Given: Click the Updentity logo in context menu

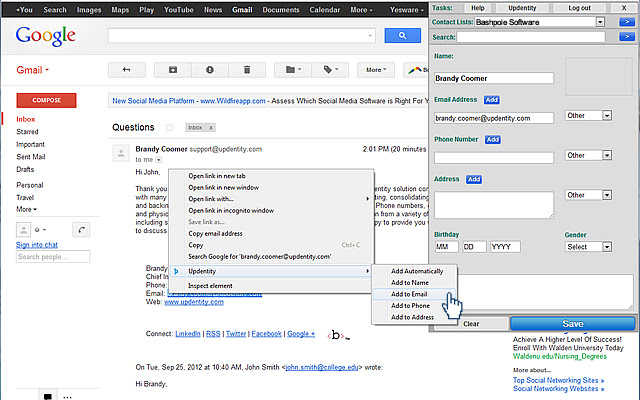Looking at the screenshot, I should 176,271.
